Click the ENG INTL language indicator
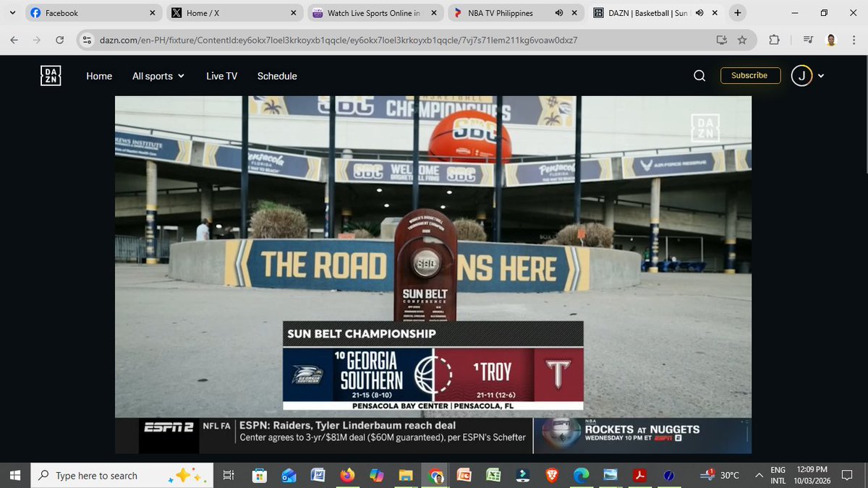Screen dimensions: 868x488 [778, 475]
